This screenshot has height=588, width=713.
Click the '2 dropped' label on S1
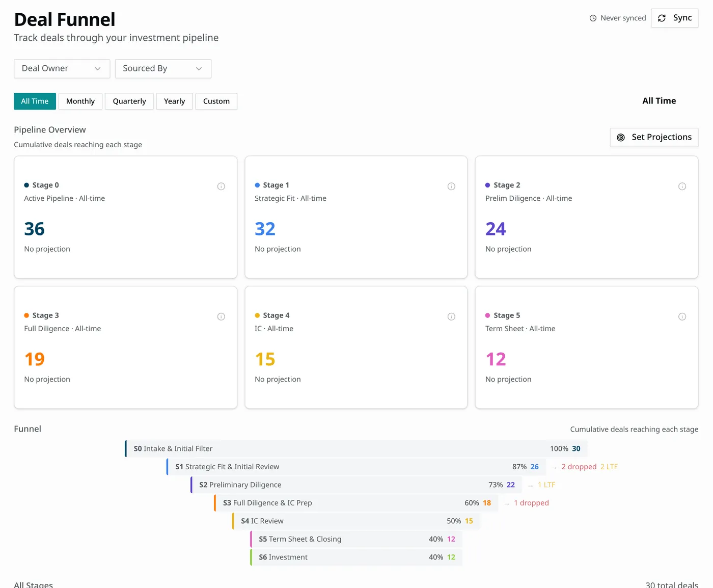pos(579,467)
